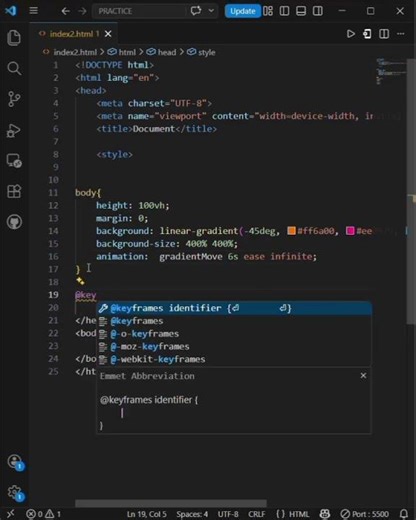Click the Run play button in editor toolbar
Screen dimensions: 416x520
350,34
